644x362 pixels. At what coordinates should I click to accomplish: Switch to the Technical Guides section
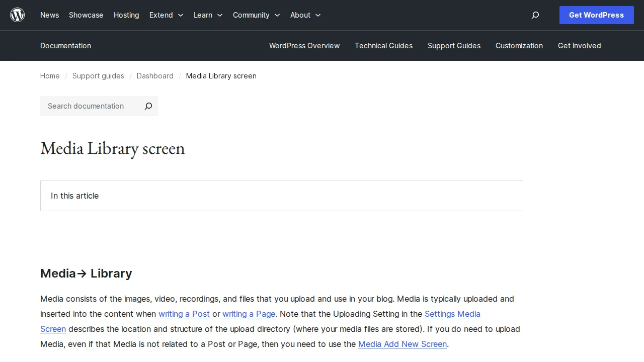(x=383, y=46)
